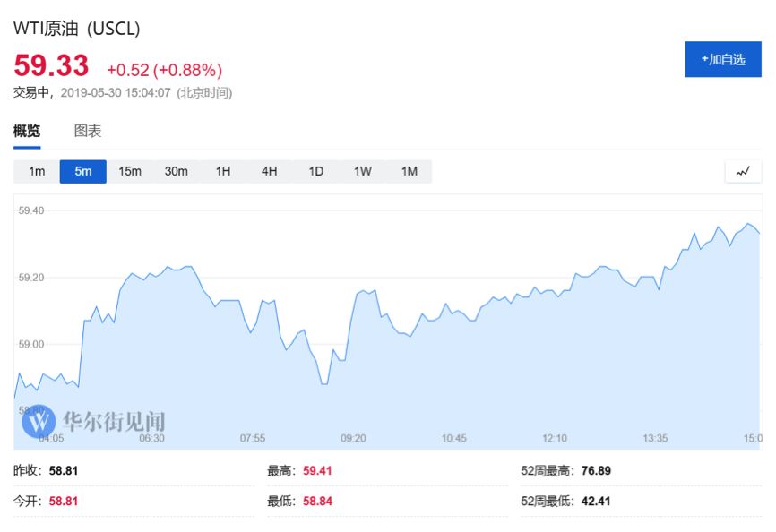The width and height of the screenshot is (776, 532).
Task: Select the 1M monthly view
Action: pyautogui.click(x=409, y=171)
